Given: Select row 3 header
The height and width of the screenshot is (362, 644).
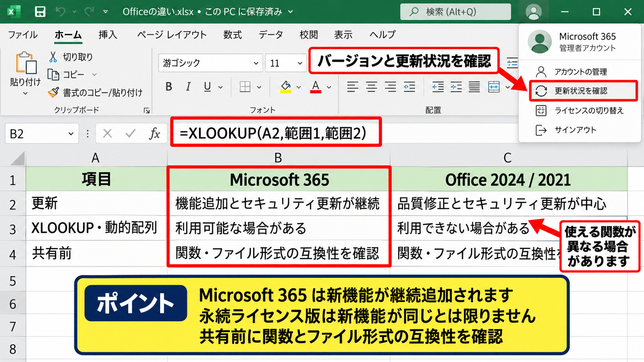Looking at the screenshot, I should coord(13,229).
